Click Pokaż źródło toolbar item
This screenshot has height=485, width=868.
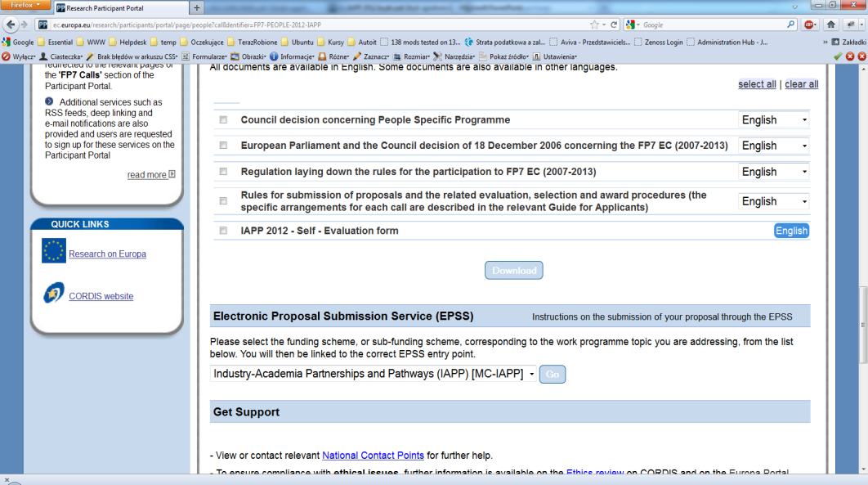(503, 56)
